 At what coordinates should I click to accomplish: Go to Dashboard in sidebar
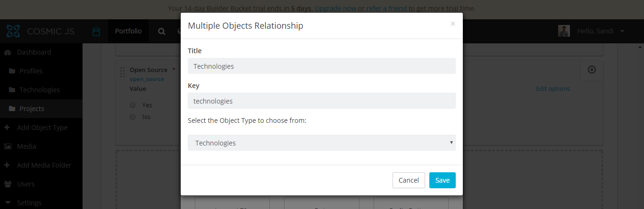(33, 52)
